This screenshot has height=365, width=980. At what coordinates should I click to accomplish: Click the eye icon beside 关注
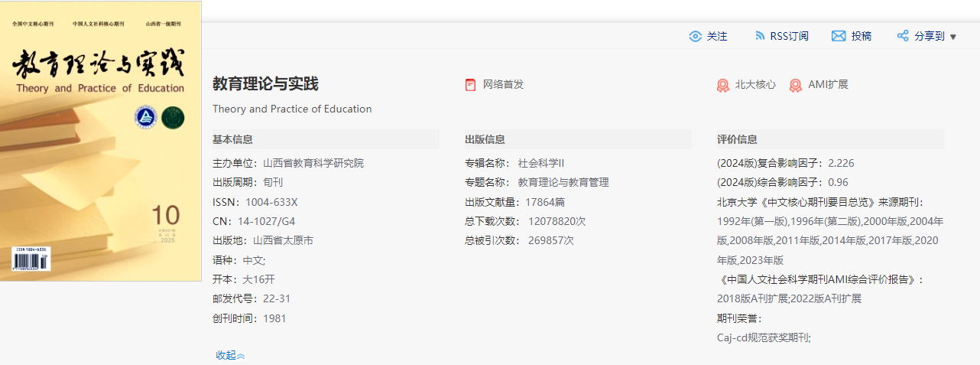point(695,36)
